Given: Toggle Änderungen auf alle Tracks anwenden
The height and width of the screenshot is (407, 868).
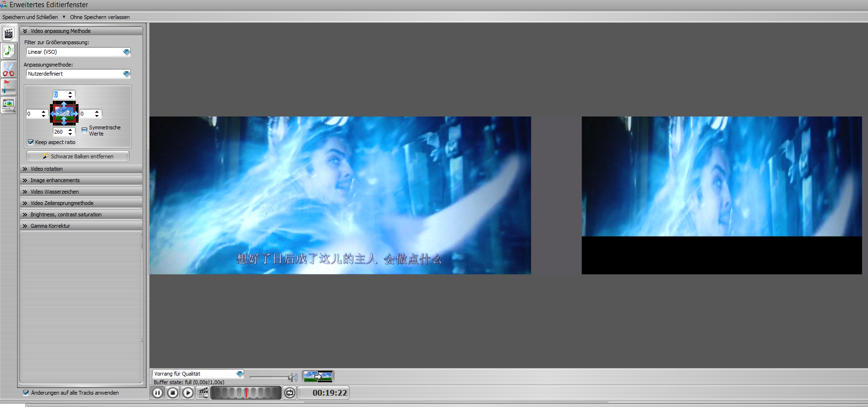Looking at the screenshot, I should 26,393.
